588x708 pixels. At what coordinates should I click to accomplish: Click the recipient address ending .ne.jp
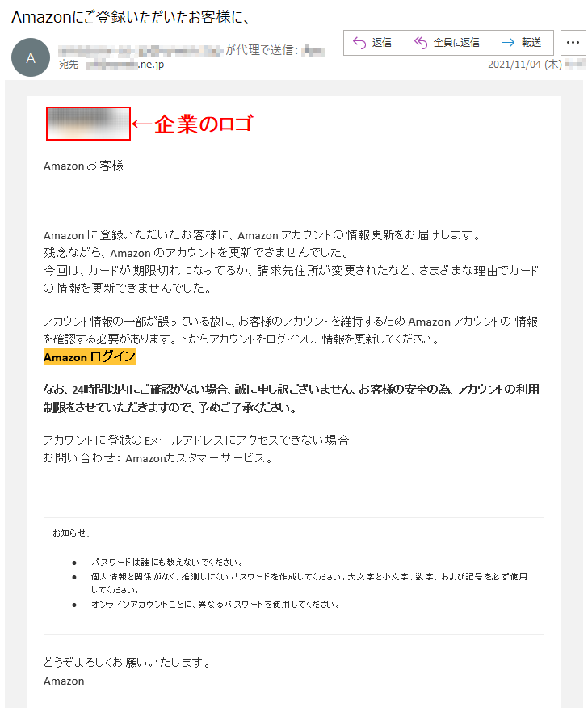click(125, 65)
